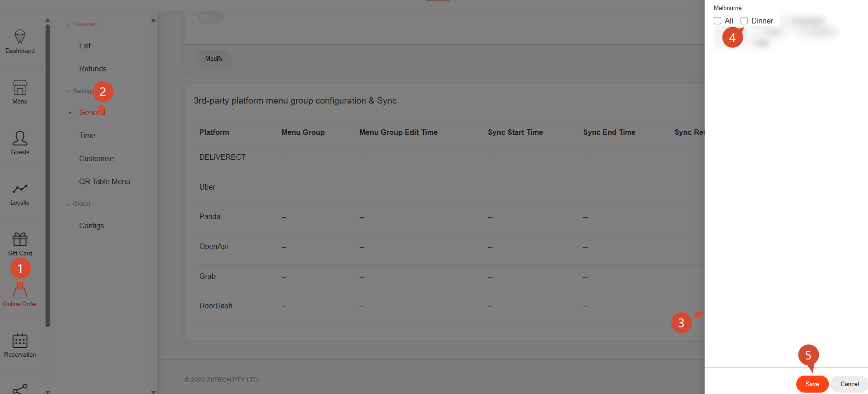Click the Menu Group column header
Image resolution: width=868 pixels, height=394 pixels.
tap(303, 132)
